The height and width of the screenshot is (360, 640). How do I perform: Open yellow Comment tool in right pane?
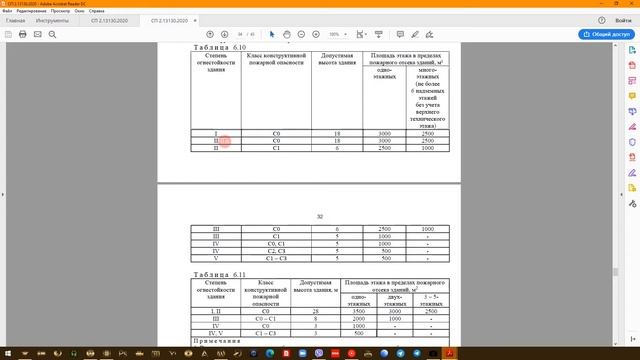(632, 96)
